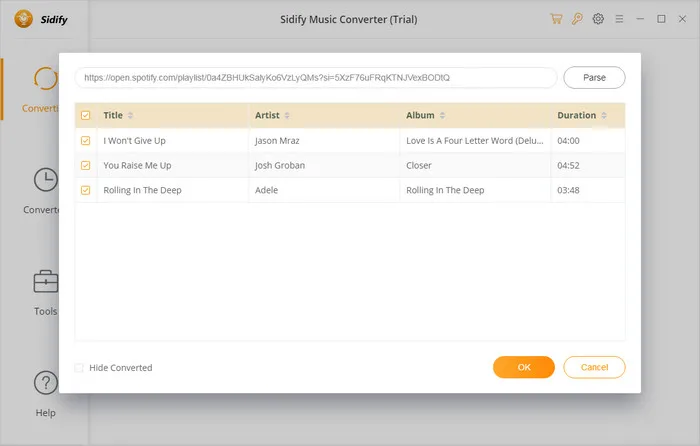Open the shopping cart purchase icon
The image size is (700, 446).
pos(556,19)
